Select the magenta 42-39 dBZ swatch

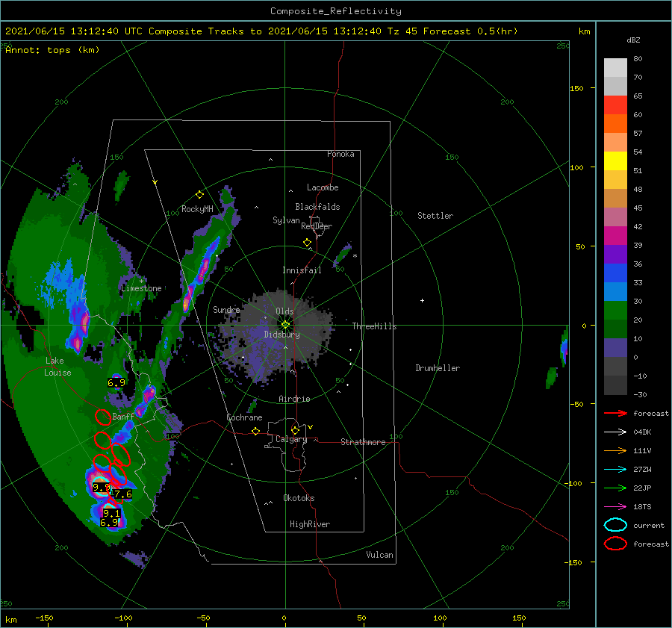[x=615, y=236]
